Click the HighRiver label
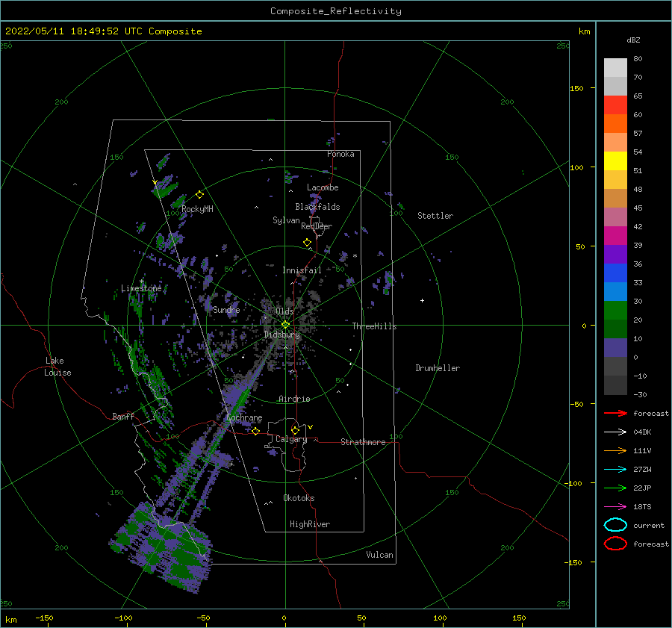Viewport: 672px width, 628px height. tap(310, 524)
